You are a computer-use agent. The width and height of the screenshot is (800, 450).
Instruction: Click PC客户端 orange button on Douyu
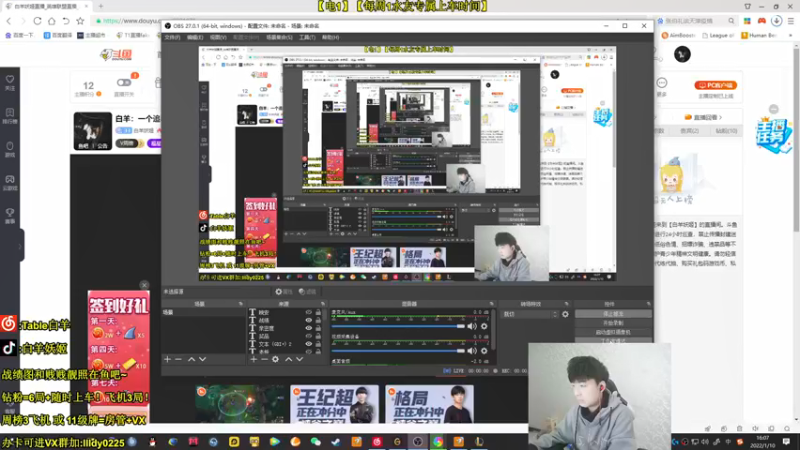(x=715, y=85)
